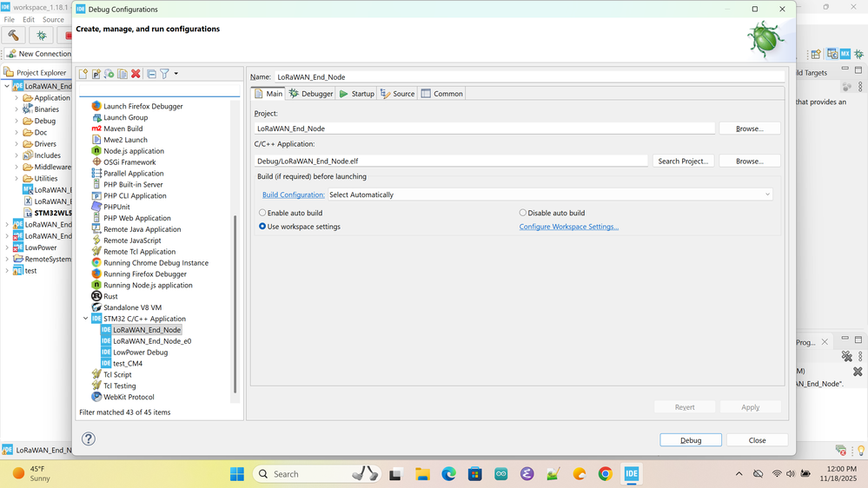
Task: Collapse STM32 C/C++ Application node
Action: click(85, 319)
